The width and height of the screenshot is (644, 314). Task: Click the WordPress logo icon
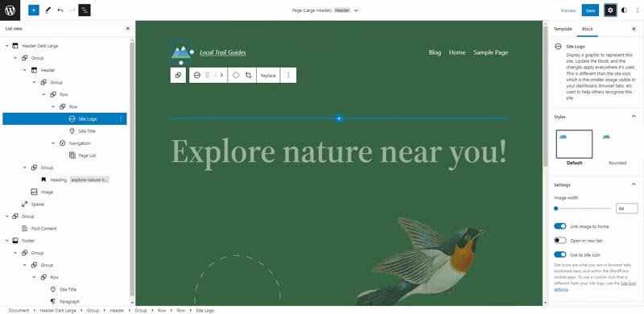[10, 10]
